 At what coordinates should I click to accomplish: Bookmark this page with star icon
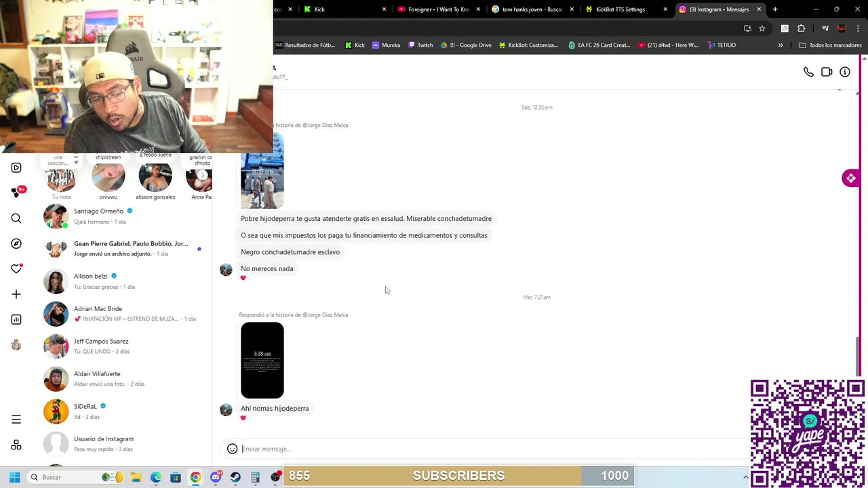[x=762, y=28]
